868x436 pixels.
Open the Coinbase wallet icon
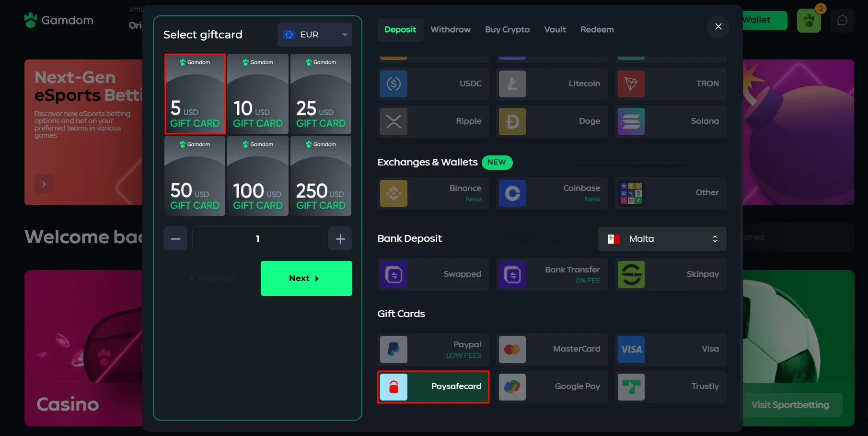tap(512, 193)
